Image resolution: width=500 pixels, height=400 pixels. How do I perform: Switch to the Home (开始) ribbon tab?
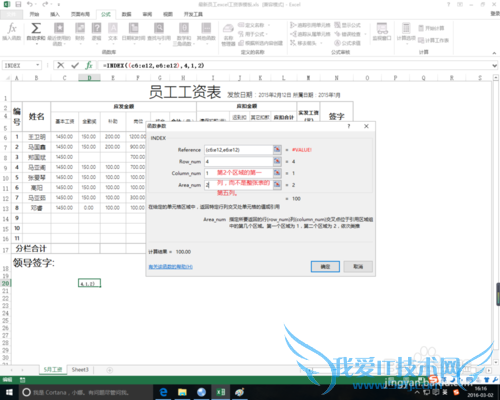coord(34,14)
